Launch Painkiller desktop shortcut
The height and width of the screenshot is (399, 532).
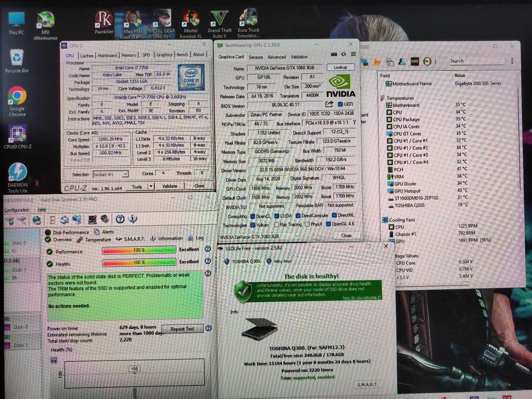point(104,22)
